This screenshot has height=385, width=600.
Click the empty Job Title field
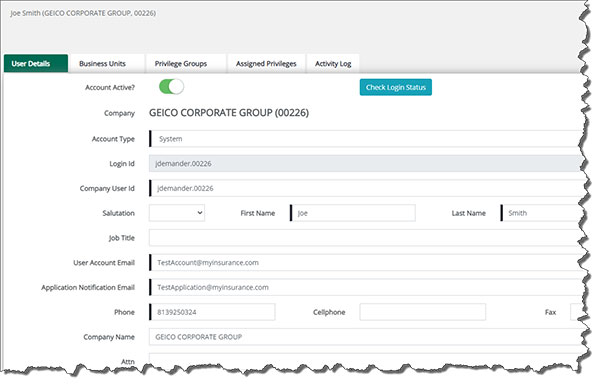tap(365, 238)
